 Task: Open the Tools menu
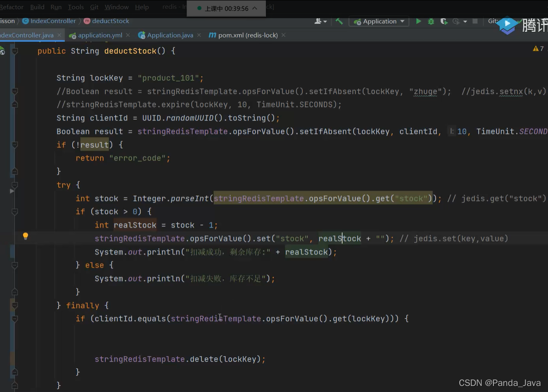tap(76, 7)
